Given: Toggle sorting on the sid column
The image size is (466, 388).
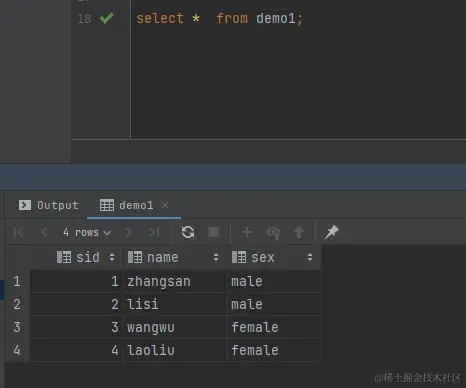Looking at the screenshot, I should pos(112,257).
